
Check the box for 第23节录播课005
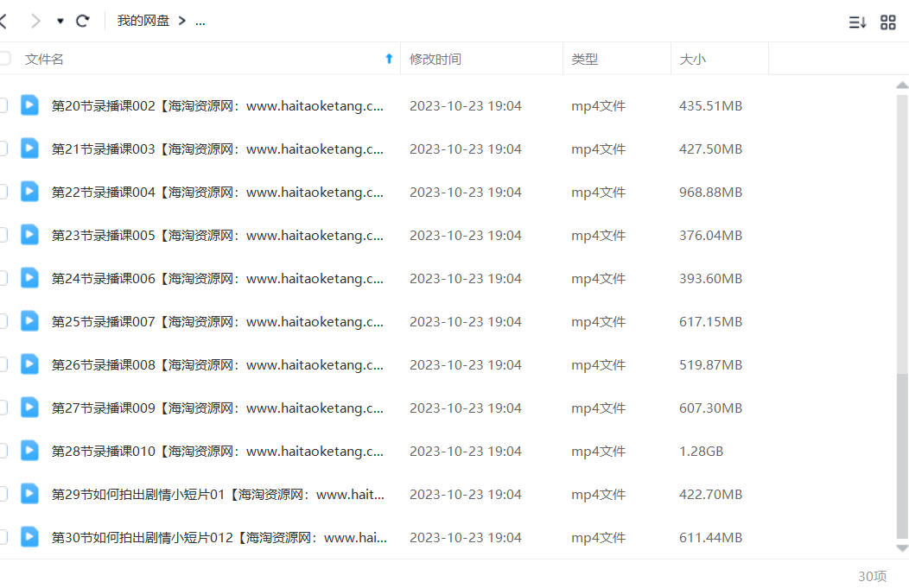(3, 235)
